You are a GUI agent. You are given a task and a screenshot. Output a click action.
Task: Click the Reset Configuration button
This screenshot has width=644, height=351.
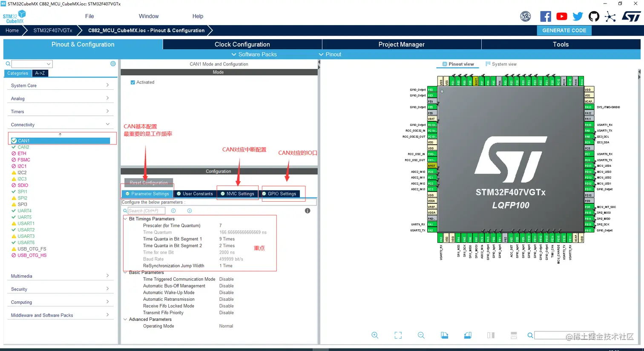click(x=149, y=183)
